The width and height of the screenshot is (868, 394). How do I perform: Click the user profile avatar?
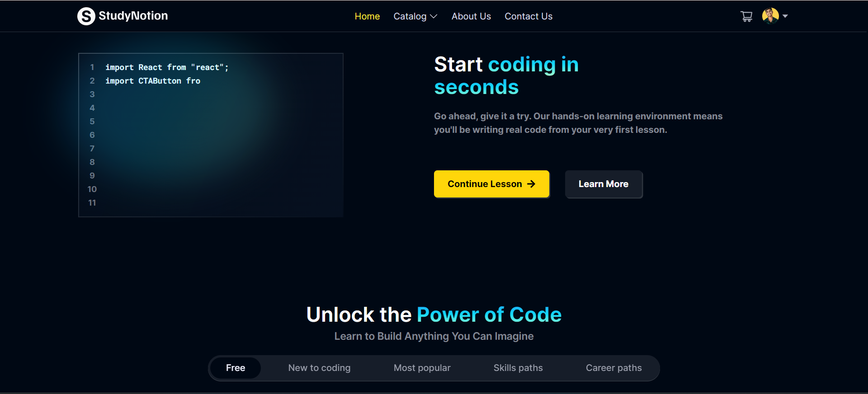(x=770, y=16)
